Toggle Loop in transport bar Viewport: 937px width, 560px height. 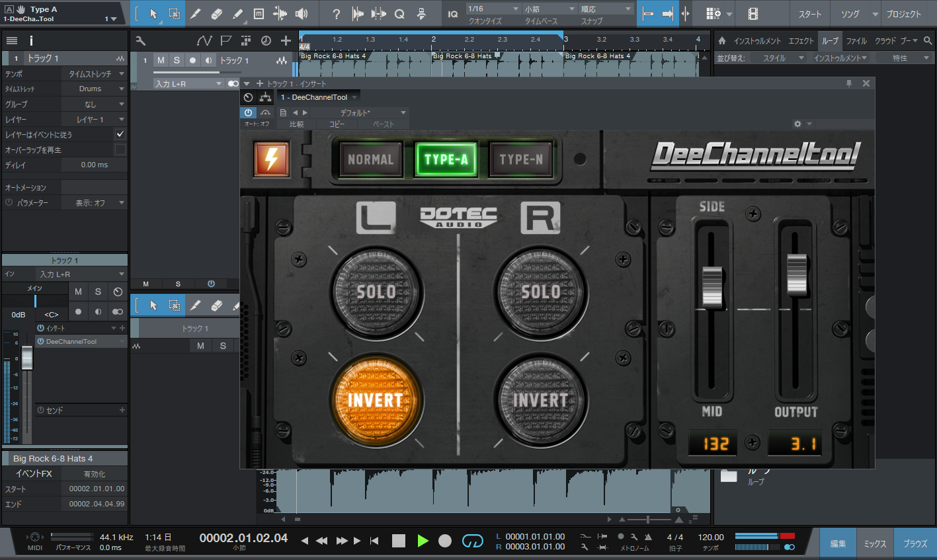[473, 541]
